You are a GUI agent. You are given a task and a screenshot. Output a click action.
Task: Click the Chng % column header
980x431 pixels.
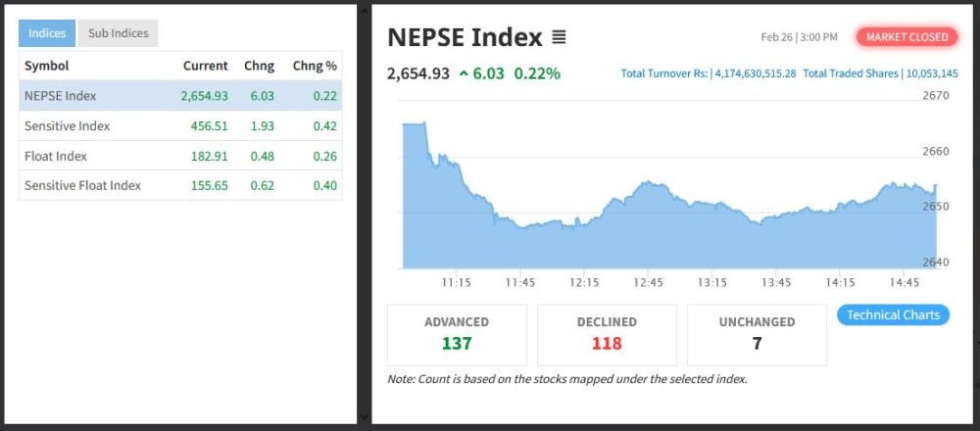(315, 66)
